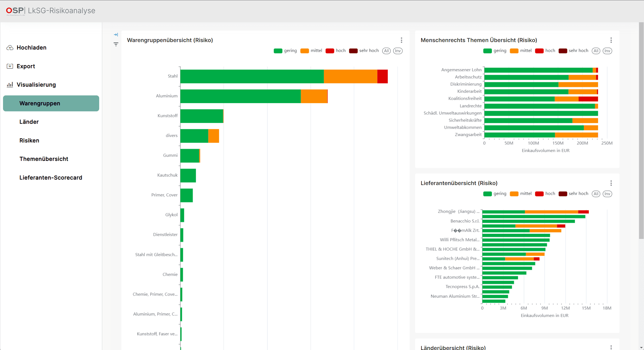
Task: Click orange segment of Zwangsarbeit bar
Action: [576, 135]
